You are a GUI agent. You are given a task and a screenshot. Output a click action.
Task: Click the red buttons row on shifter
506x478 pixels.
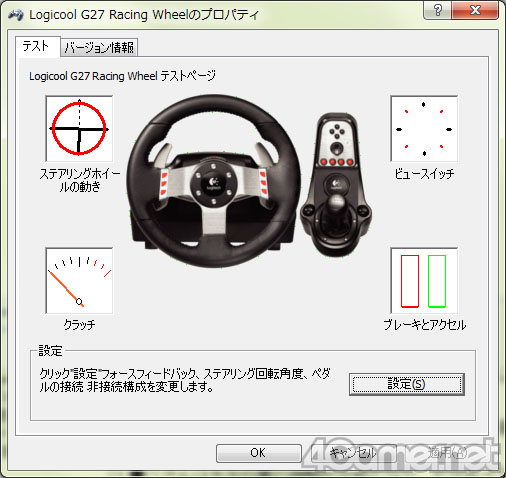point(336,162)
